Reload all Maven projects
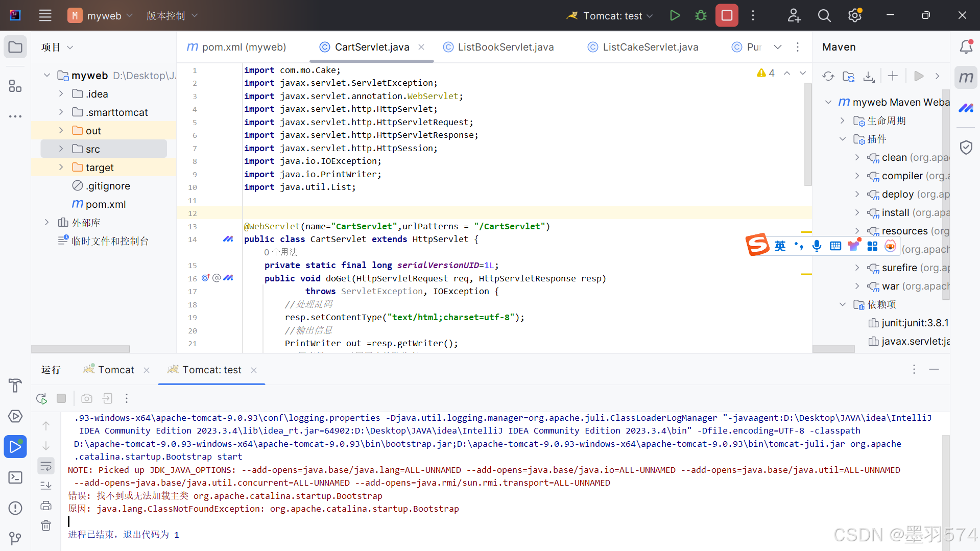 point(828,76)
